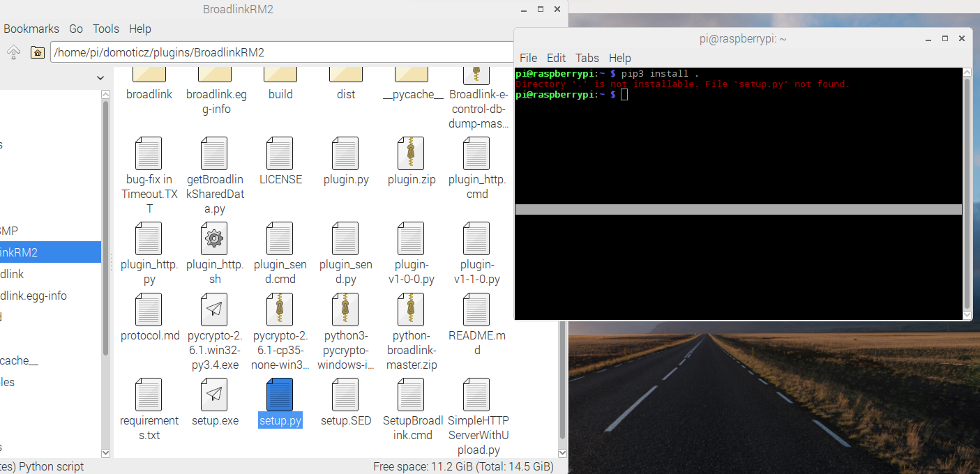Select the protocol.md file

coord(149,318)
